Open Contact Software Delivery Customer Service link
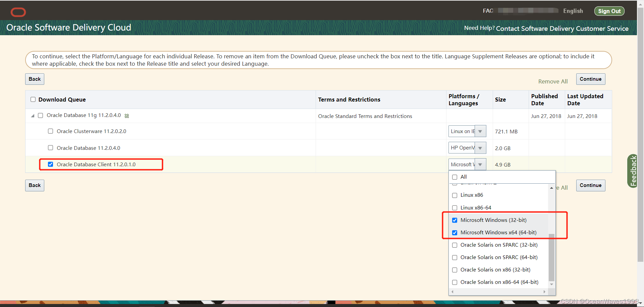Screen dimensions: 644x307 (x=562, y=28)
